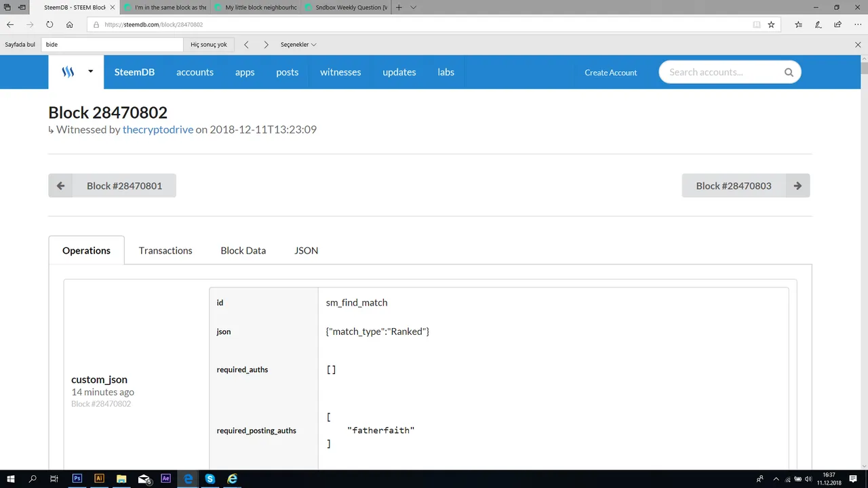Switch to the Block Data tab

(x=243, y=250)
